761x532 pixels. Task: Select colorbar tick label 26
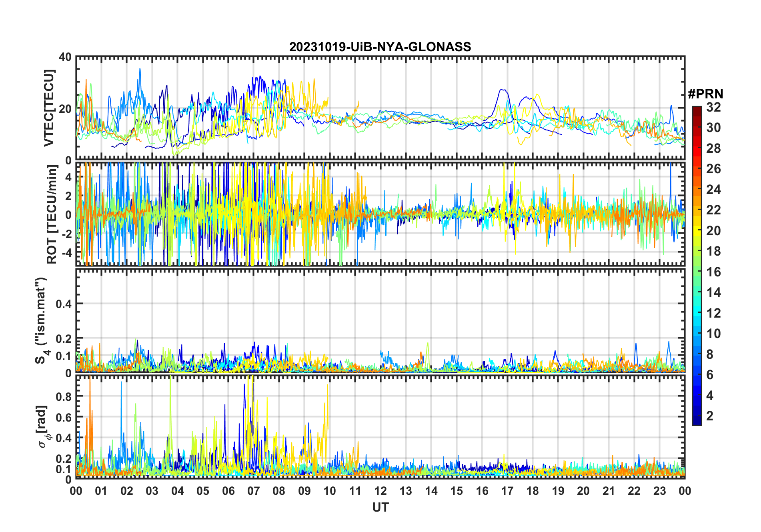(x=713, y=169)
